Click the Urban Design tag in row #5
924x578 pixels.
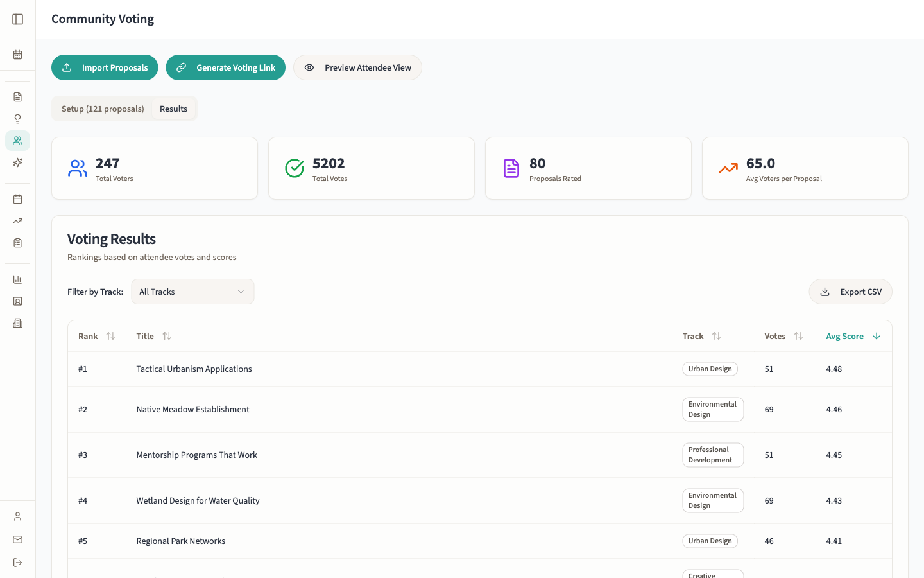tap(710, 541)
